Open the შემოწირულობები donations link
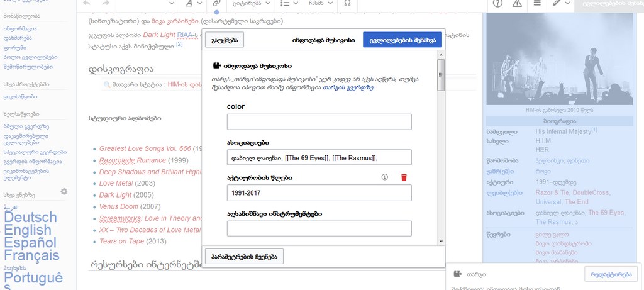Image resolution: width=644 pixels, height=290 pixels. pyautogui.click(x=28, y=67)
